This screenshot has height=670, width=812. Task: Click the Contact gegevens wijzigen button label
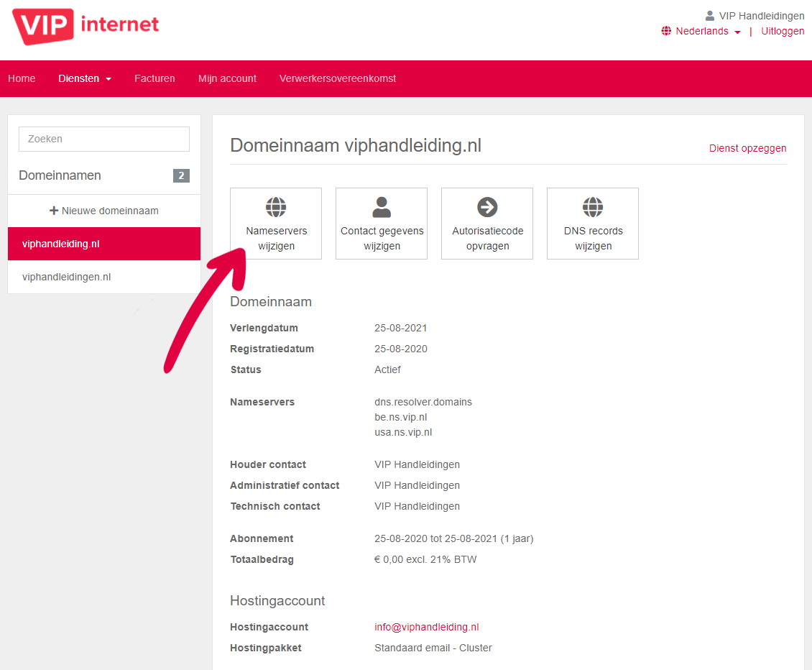pos(382,239)
